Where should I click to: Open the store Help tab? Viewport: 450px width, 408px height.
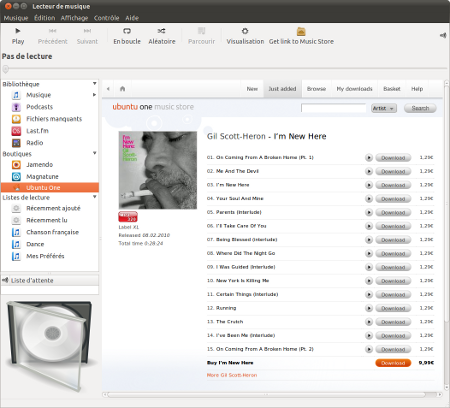(417, 89)
